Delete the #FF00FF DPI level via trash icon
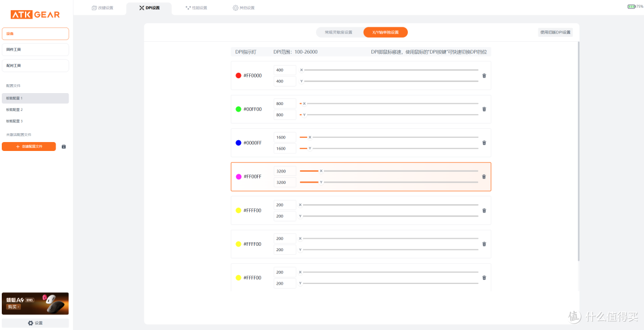The width and height of the screenshot is (644, 330). (484, 177)
